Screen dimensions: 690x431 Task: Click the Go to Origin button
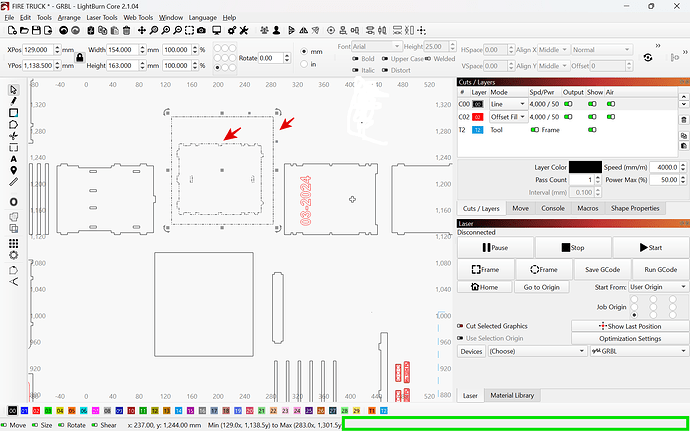click(542, 287)
